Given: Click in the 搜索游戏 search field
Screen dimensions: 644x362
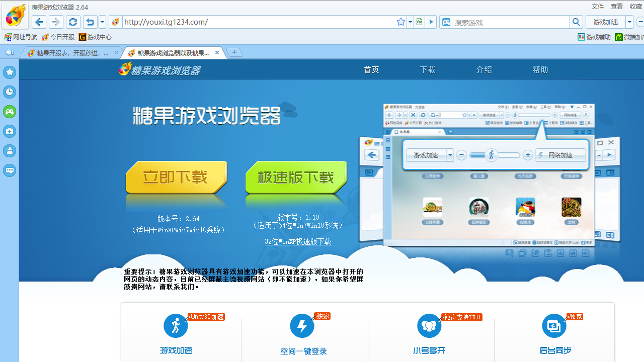Looking at the screenshot, I should tap(511, 22).
